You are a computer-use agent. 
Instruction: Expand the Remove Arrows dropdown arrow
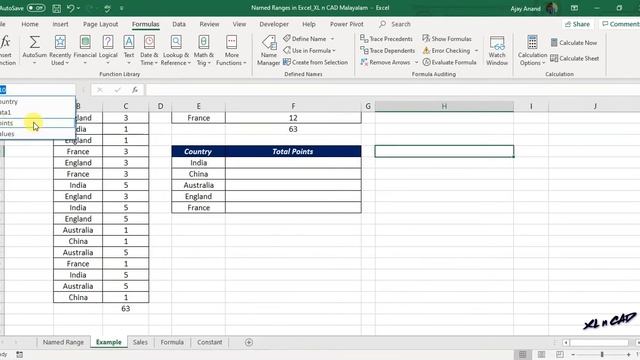pyautogui.click(x=416, y=62)
